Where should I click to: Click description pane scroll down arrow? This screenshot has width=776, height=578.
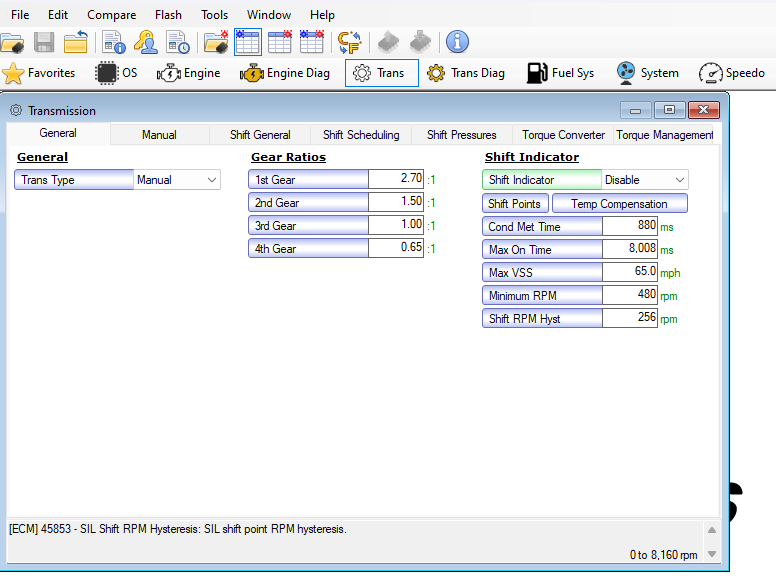712,554
